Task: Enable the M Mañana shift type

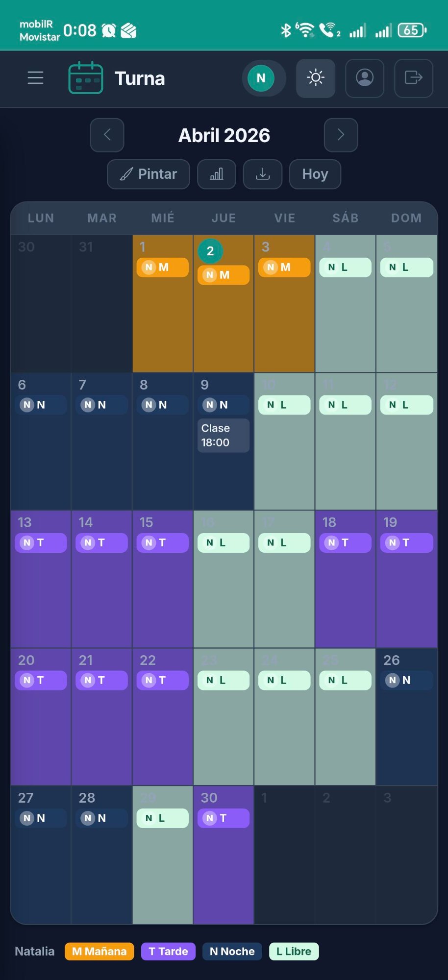Action: [99, 951]
